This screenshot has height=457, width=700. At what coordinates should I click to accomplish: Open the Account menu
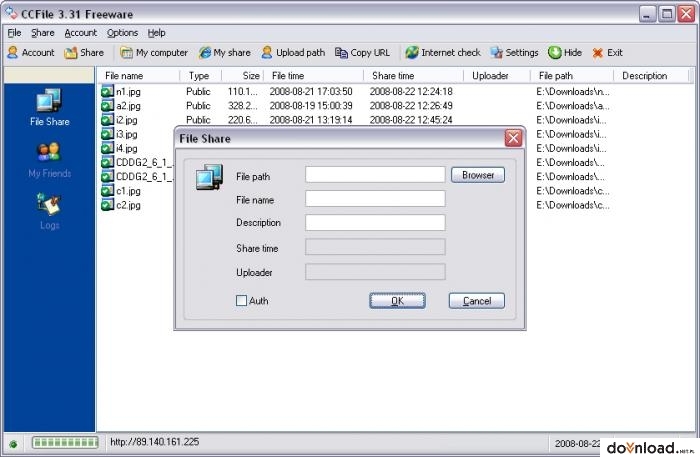click(x=80, y=33)
